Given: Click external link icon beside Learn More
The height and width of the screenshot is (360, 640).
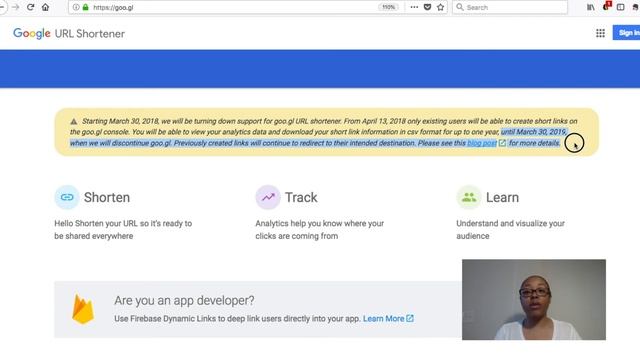Looking at the screenshot, I should click(x=410, y=318).
